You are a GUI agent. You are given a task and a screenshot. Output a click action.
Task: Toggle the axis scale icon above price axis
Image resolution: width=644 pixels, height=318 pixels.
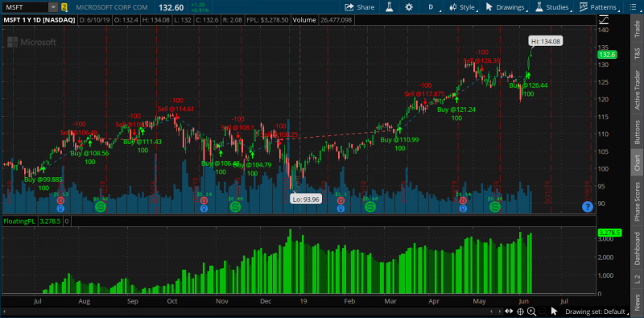(603, 19)
